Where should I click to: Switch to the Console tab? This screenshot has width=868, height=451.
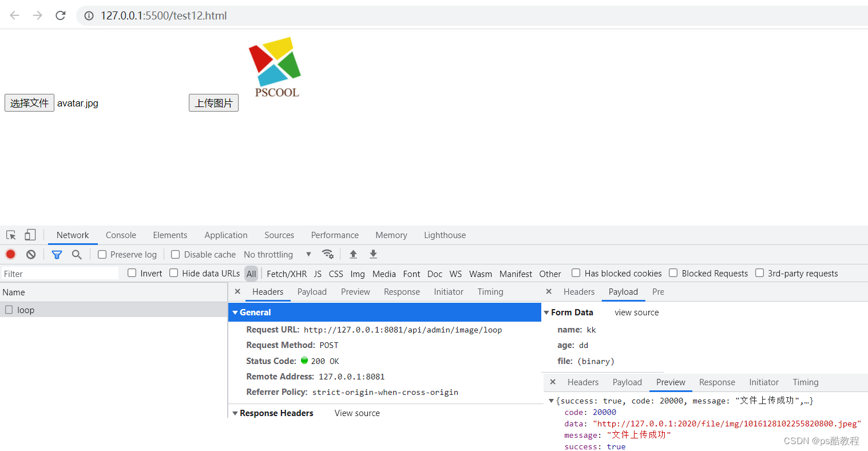(x=121, y=235)
